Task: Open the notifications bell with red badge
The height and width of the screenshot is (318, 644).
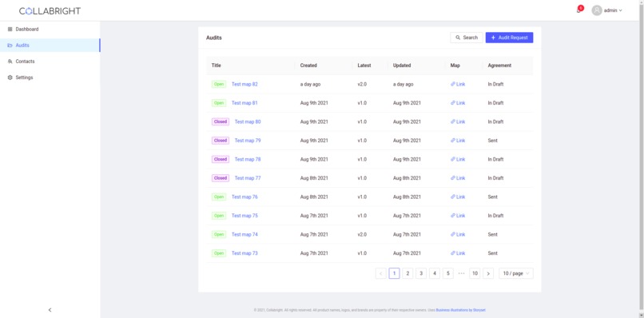Action: pyautogui.click(x=579, y=10)
